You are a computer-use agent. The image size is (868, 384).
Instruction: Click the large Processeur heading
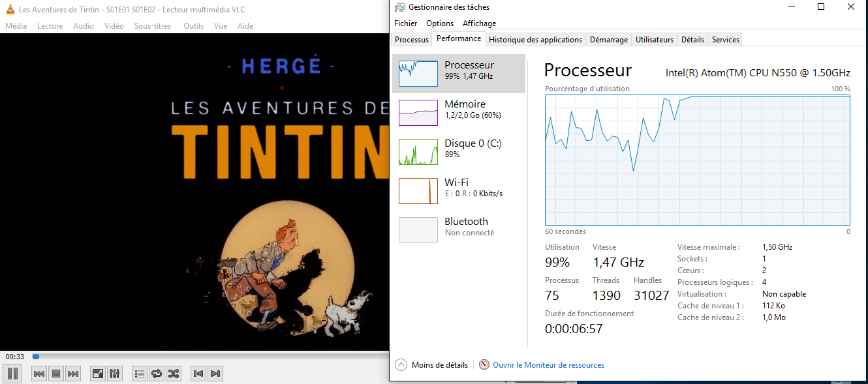pos(588,70)
